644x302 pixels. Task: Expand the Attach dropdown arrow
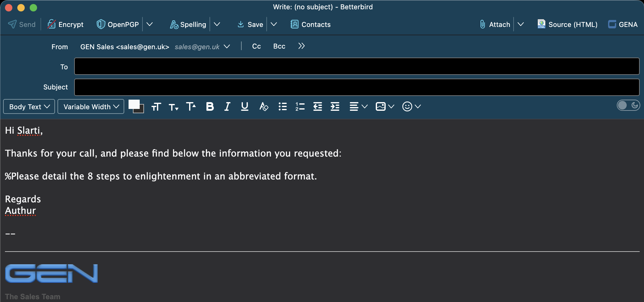[x=521, y=24]
